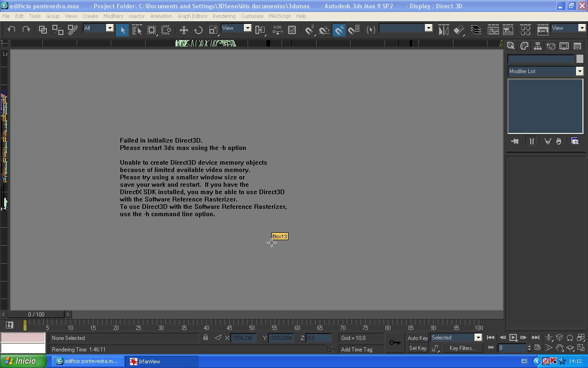The width and height of the screenshot is (588, 368).
Task: Click the Unlink Selection tool icon
Action: coord(58,30)
